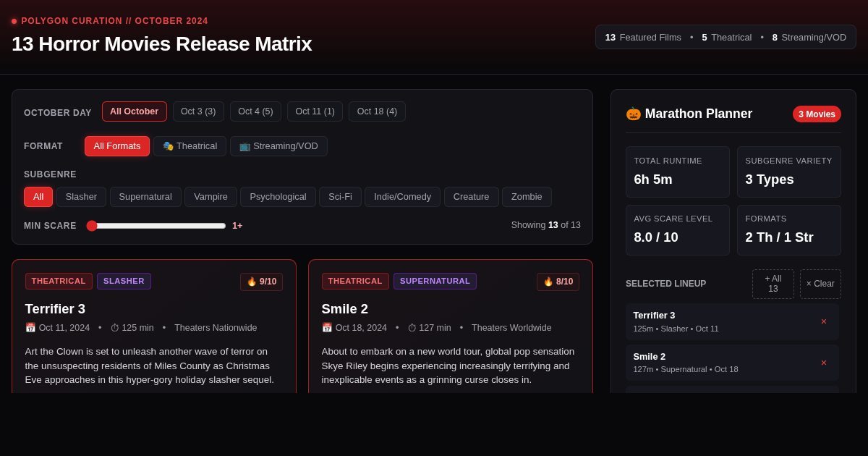Viewport: 868px width, 456px height.
Task: Click the SLASHER badge on Terrifier 3
Action: click(x=124, y=281)
